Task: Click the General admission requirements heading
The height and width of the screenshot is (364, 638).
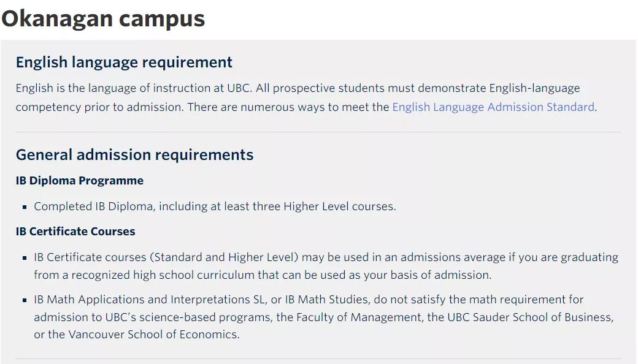Action: point(134,154)
